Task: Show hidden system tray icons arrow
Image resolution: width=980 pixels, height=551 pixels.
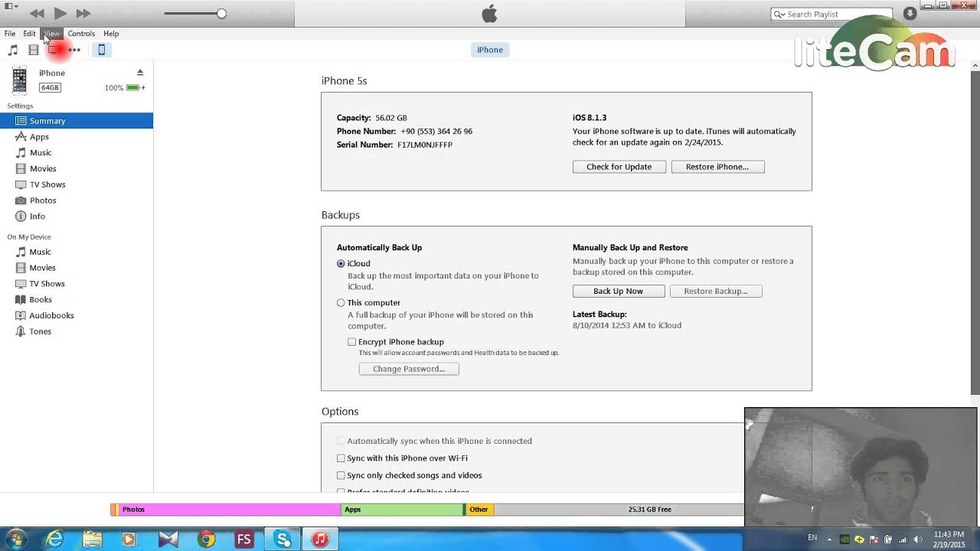Action: [831, 539]
